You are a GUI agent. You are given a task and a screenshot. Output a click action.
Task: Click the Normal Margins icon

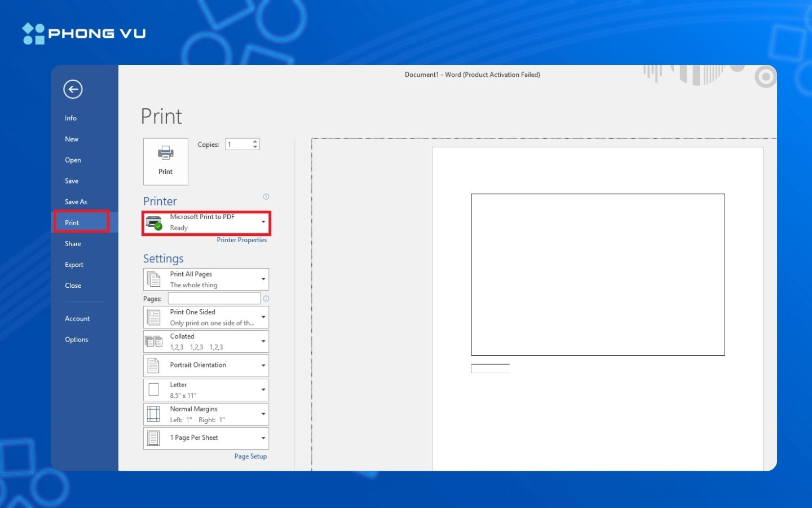click(153, 413)
